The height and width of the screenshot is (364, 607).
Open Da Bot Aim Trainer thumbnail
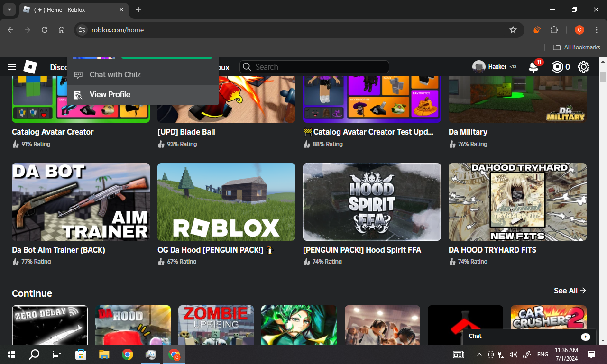(81, 202)
